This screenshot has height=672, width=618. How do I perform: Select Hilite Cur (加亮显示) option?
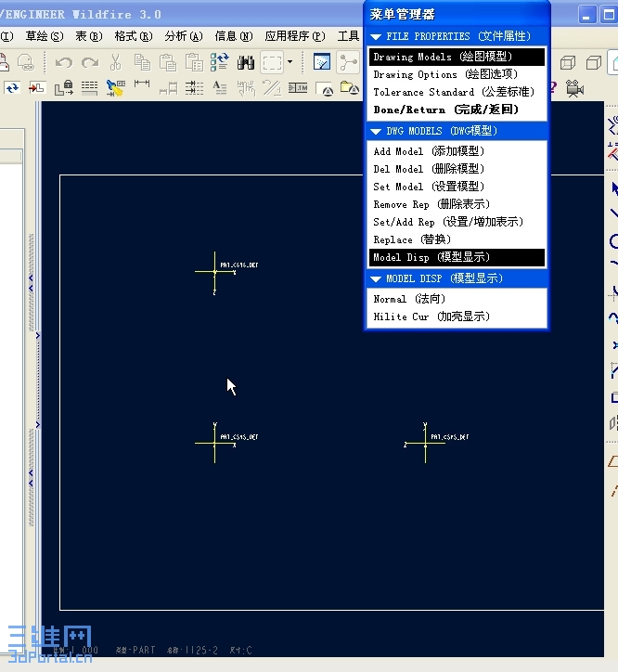457,317
